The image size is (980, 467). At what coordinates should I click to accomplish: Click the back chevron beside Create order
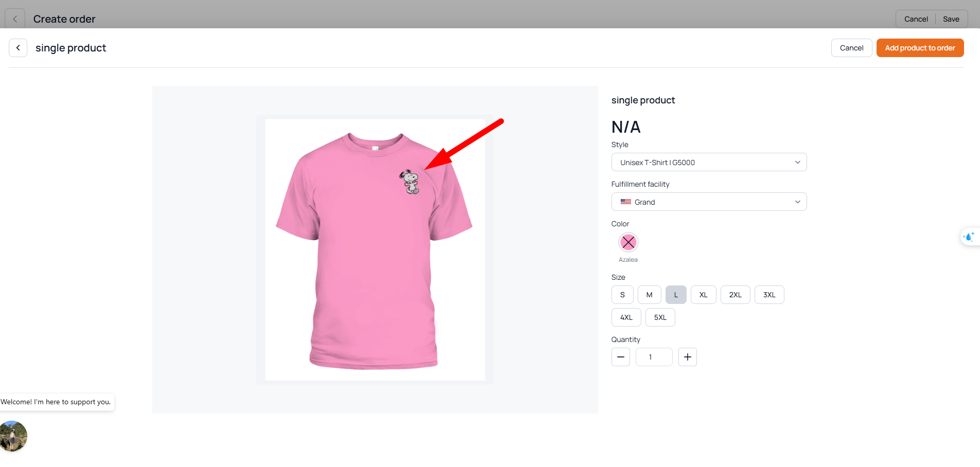(15, 19)
